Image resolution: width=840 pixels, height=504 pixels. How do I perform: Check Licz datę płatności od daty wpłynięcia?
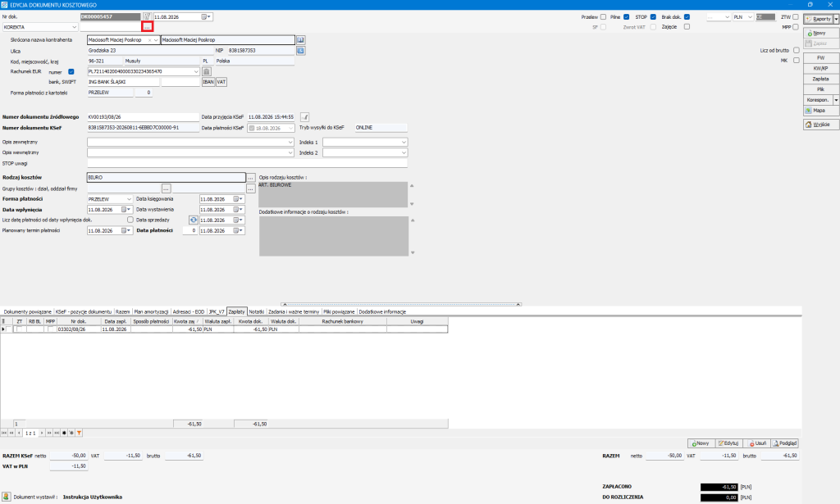(x=130, y=220)
